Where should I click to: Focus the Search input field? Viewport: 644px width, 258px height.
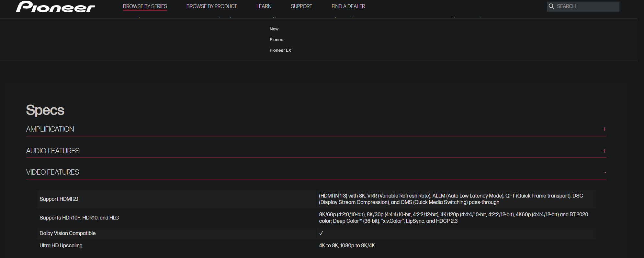[x=583, y=6]
